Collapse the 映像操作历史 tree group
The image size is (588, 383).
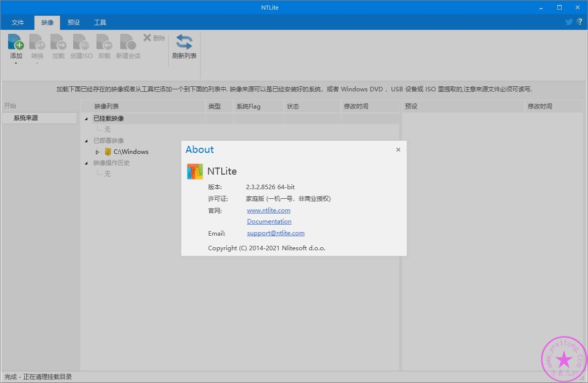[x=86, y=163]
